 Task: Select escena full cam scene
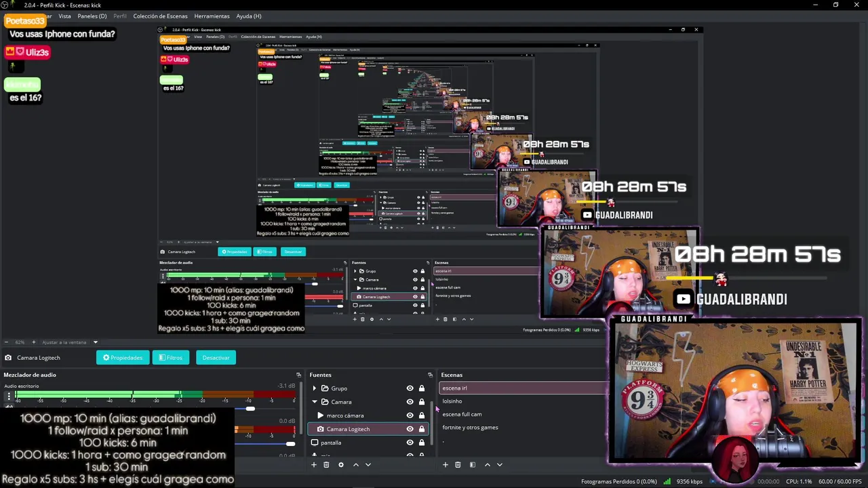pos(462,414)
